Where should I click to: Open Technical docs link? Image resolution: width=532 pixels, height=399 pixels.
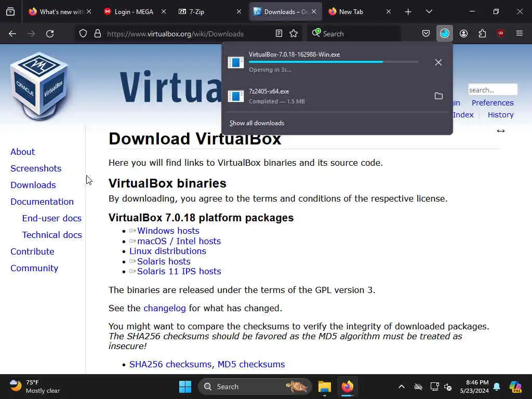[x=52, y=235]
